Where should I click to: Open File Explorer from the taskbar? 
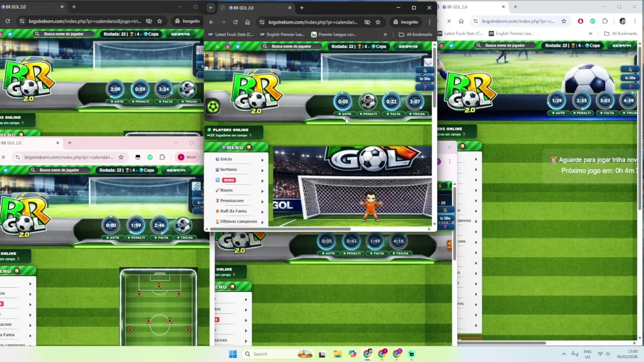tap(337, 354)
